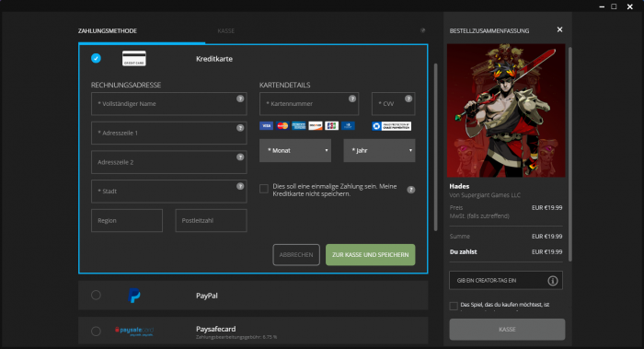This screenshot has width=644, height=349.
Task: Select Paysafecard payment radio button
Action: pos(96,331)
